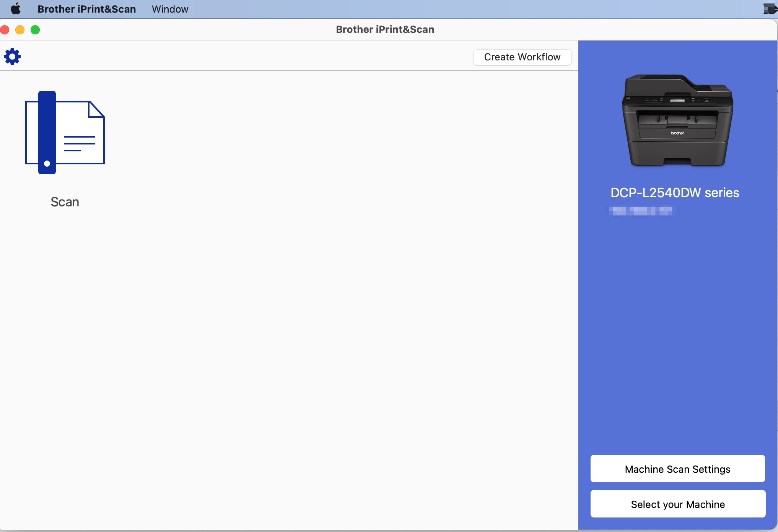This screenshot has width=778, height=532.
Task: Open the Brother iPrint&Scan application menu
Action: (87, 9)
